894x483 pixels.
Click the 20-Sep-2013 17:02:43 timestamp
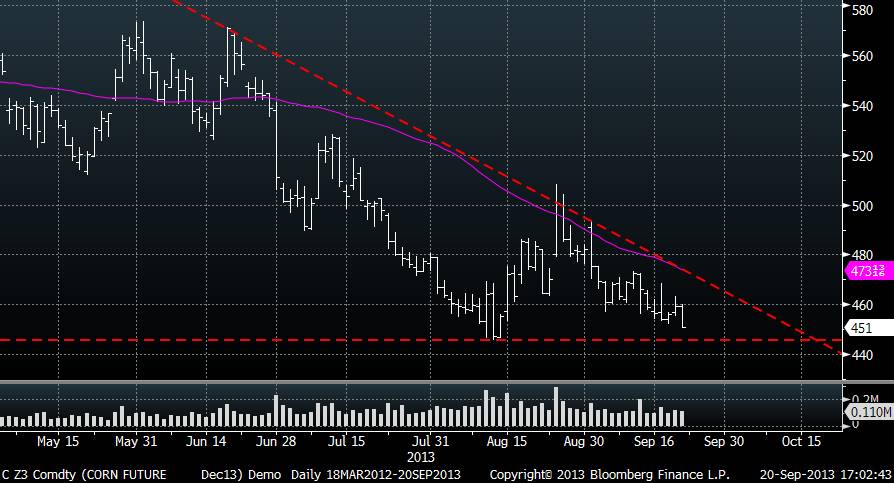click(x=827, y=473)
